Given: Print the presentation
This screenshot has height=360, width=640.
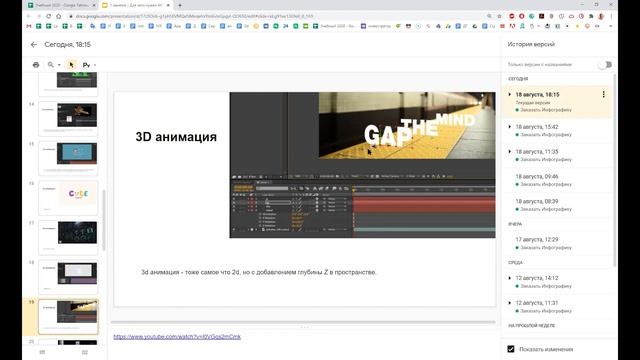Looking at the screenshot, I should point(36,65).
